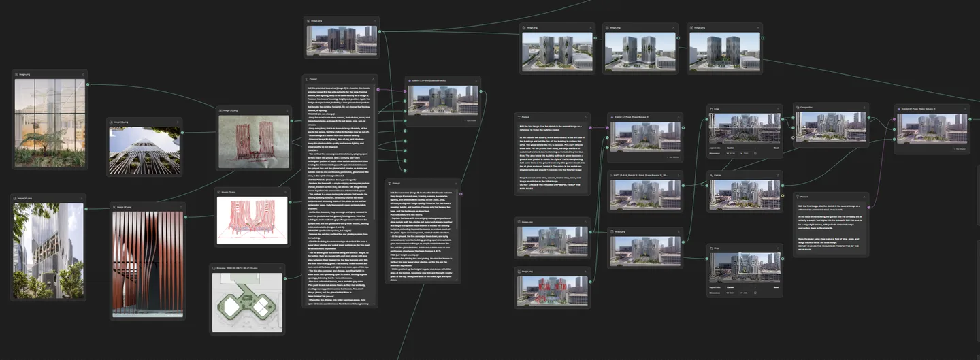Click output port of fabric sketch node
The image size is (980, 360).
tap(291, 121)
